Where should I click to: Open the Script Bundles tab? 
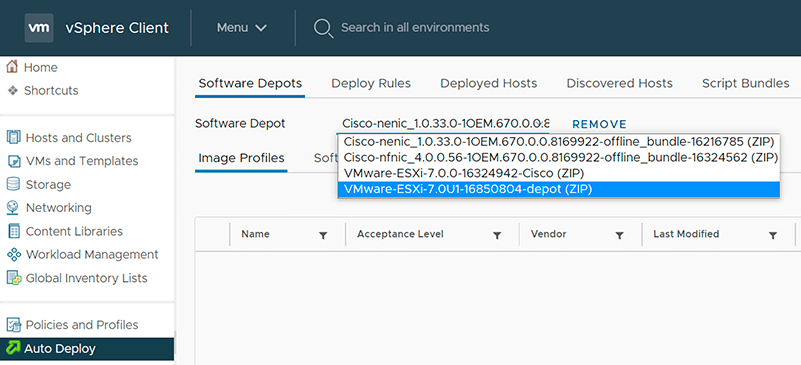coord(745,83)
